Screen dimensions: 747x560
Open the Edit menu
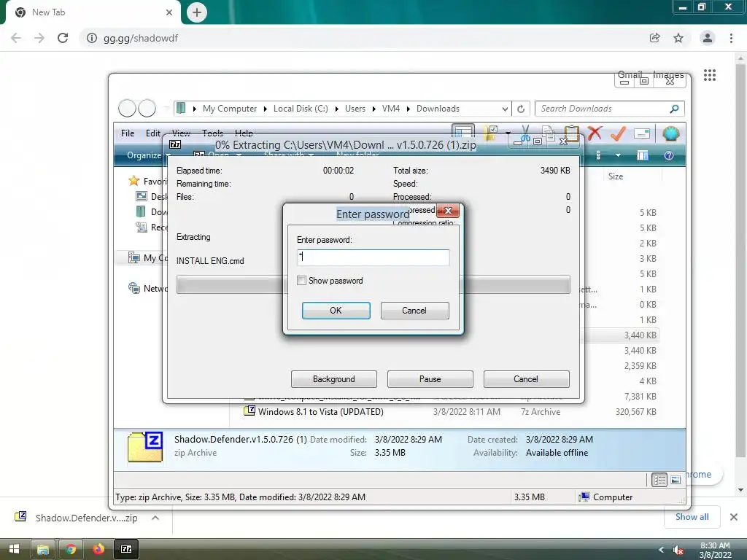(x=153, y=133)
